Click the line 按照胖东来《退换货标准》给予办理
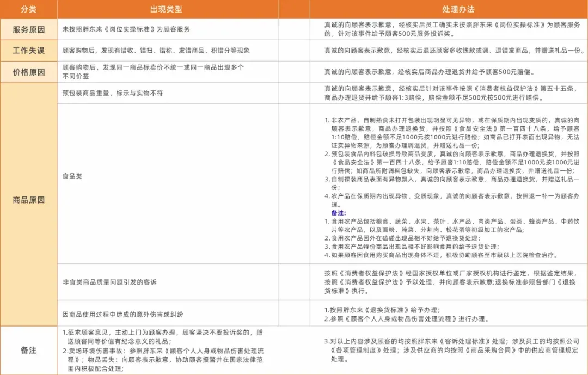588x375 pixels. (382, 310)
